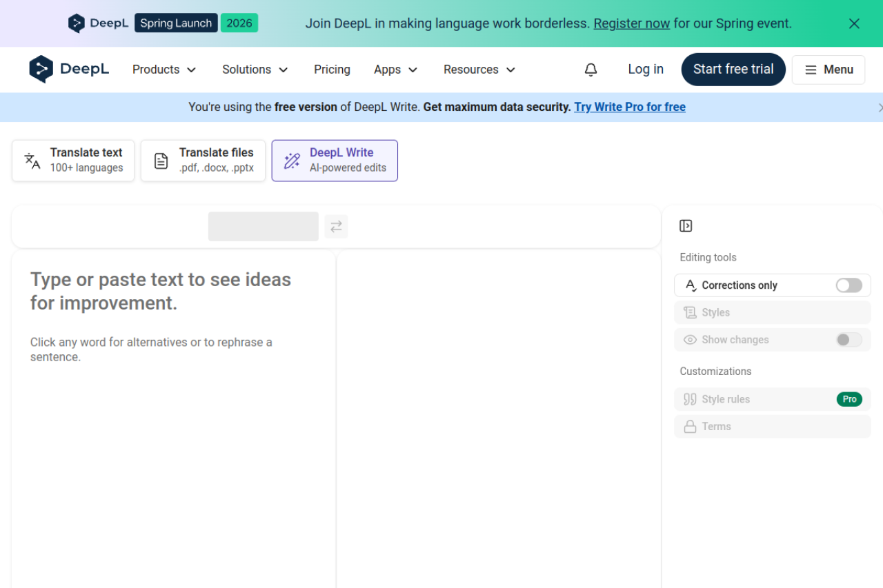The image size is (883, 588).
Task: Expand the Resources dropdown menu
Action: 479,70
